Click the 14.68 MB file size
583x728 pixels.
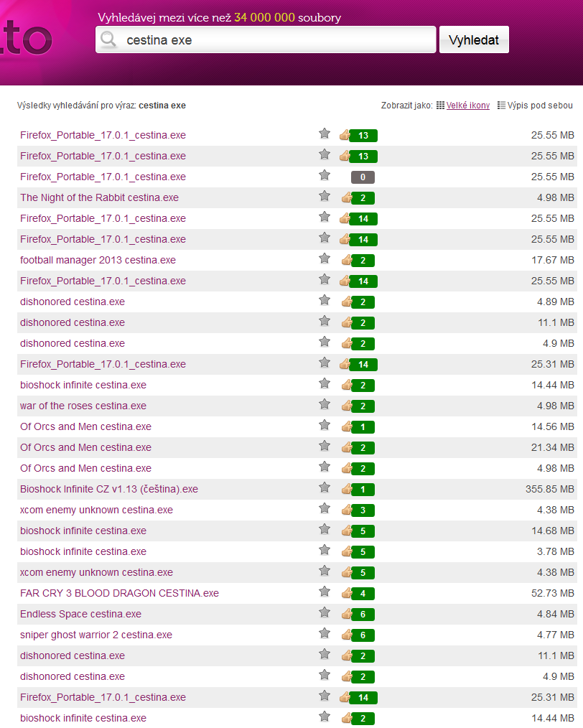553,531
